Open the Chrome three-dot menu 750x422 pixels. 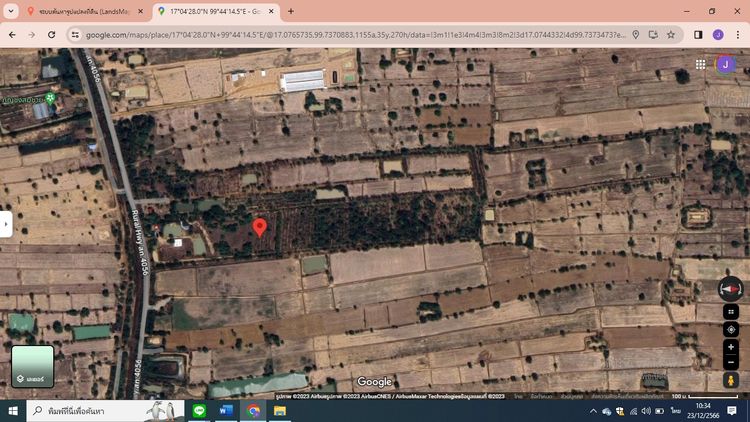point(737,34)
